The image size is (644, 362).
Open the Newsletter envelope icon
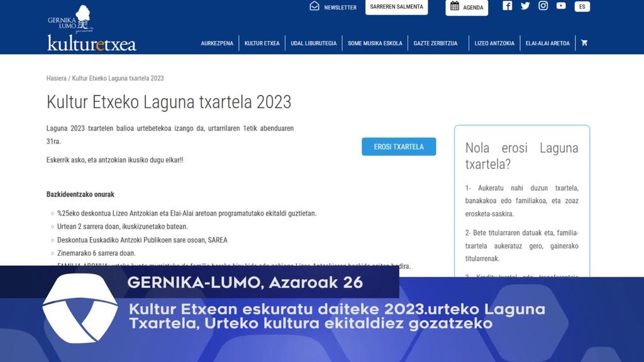[314, 6]
